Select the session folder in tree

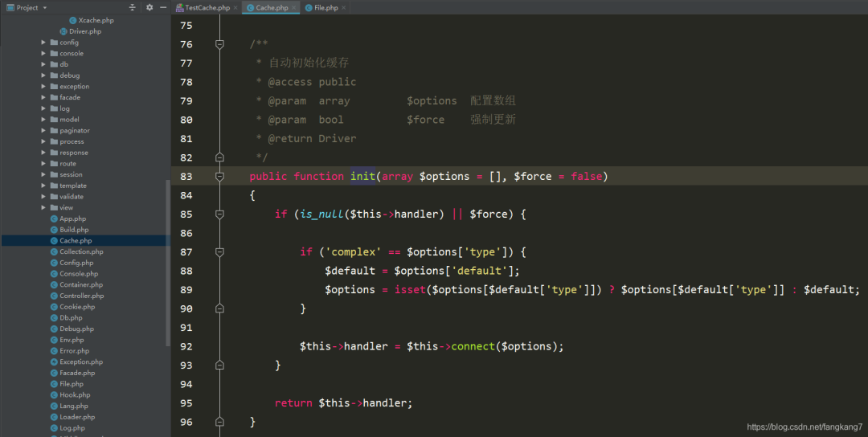point(71,174)
